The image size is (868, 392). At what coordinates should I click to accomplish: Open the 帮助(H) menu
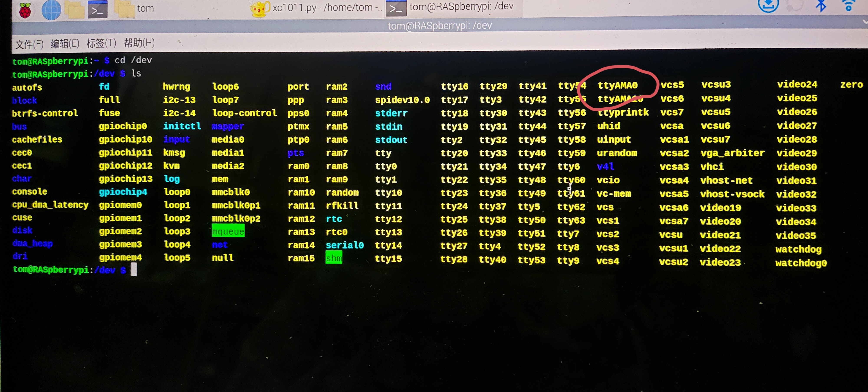(x=139, y=43)
